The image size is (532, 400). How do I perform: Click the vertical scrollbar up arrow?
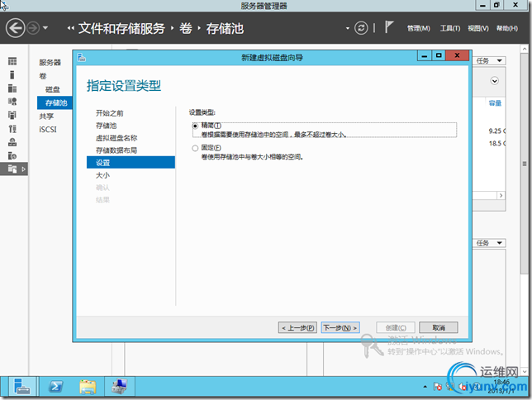pos(525,49)
